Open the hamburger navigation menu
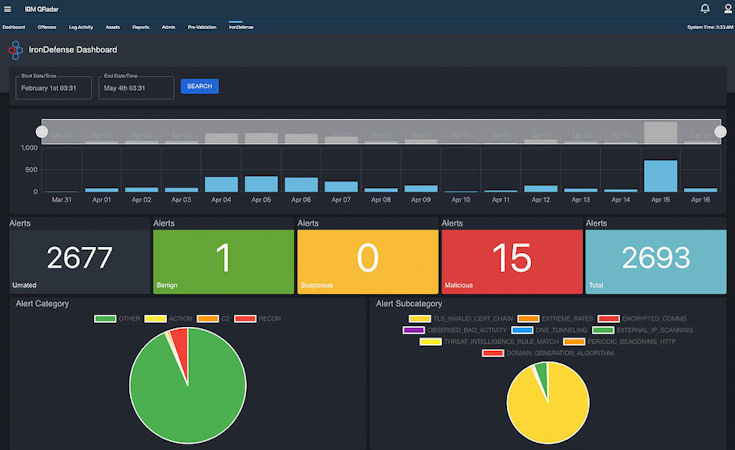Viewport: 735px width, 450px height. click(8, 9)
